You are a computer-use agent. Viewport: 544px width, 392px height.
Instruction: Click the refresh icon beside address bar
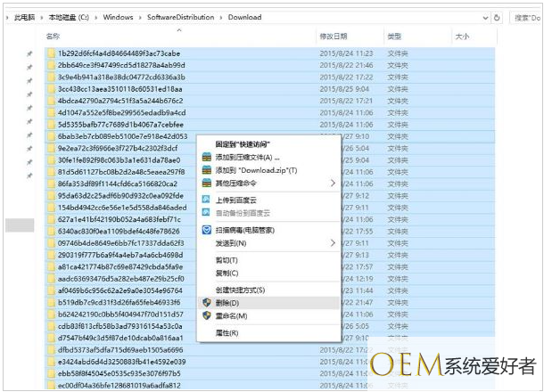pos(497,17)
